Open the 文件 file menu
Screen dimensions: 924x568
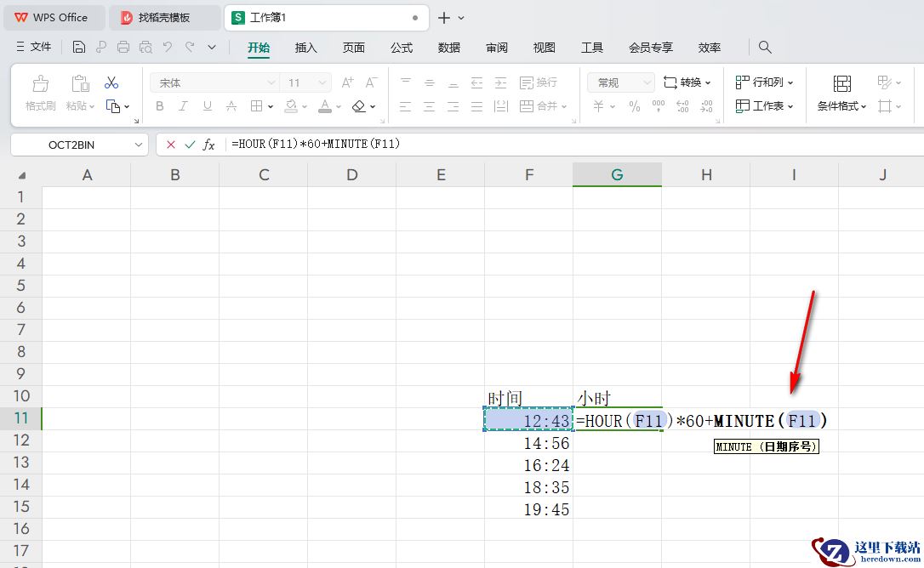pos(34,47)
